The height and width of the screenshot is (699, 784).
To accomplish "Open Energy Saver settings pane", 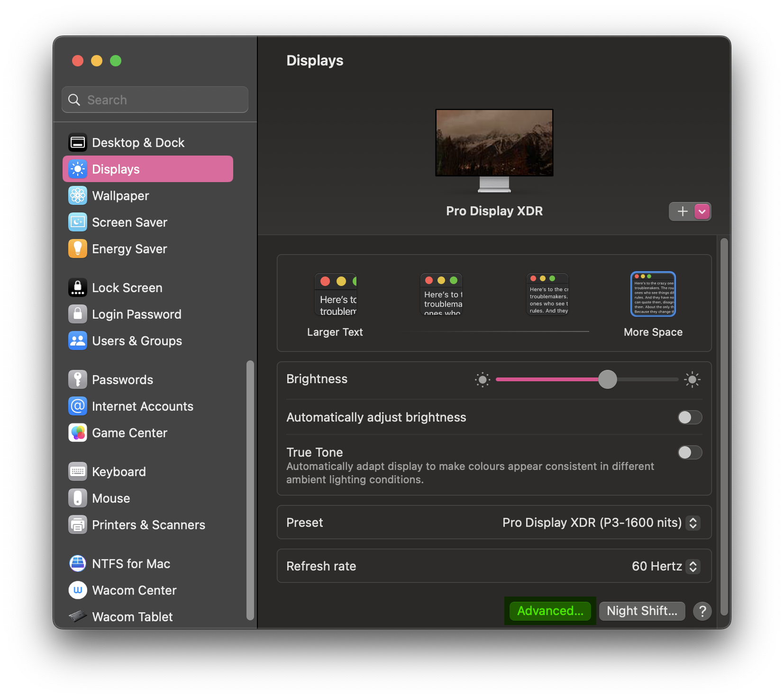I will 147,248.
